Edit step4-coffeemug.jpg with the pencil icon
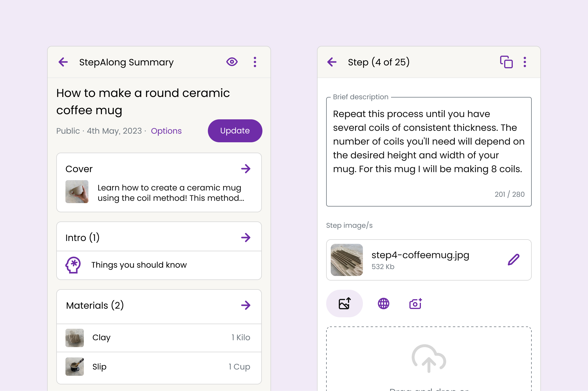Image resolution: width=588 pixels, height=391 pixels. coord(514,259)
